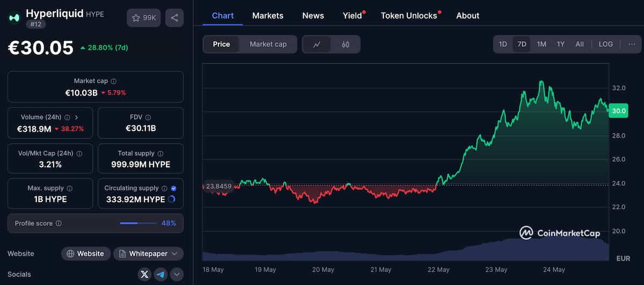Image resolution: width=644 pixels, height=285 pixels.
Task: Expand the Whitepaper dropdown
Action: [x=148, y=253]
